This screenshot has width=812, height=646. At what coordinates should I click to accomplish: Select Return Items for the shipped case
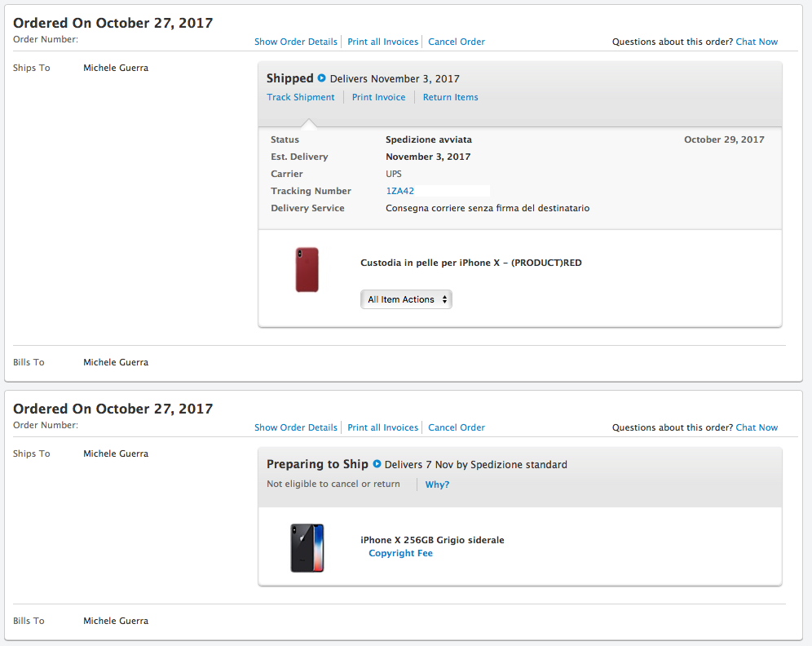tap(451, 97)
